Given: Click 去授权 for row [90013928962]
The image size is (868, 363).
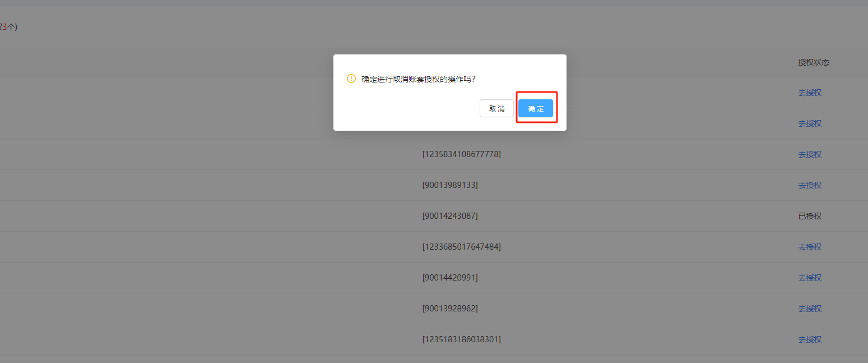Looking at the screenshot, I should click(810, 309).
